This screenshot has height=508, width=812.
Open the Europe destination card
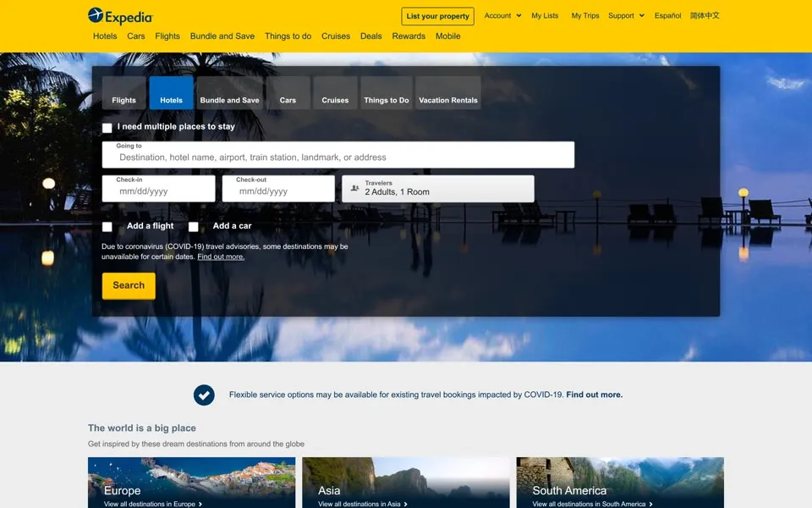[x=192, y=483]
